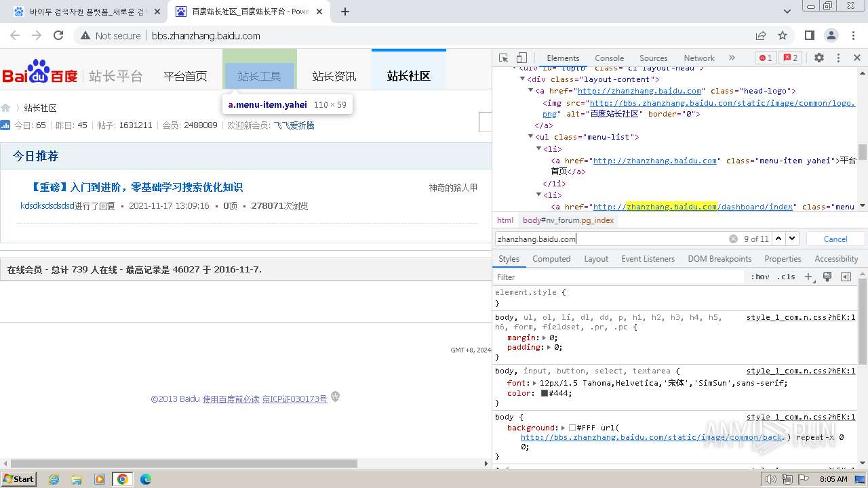Open the Accessibility tab
Image resolution: width=868 pixels, height=488 pixels.
[836, 259]
